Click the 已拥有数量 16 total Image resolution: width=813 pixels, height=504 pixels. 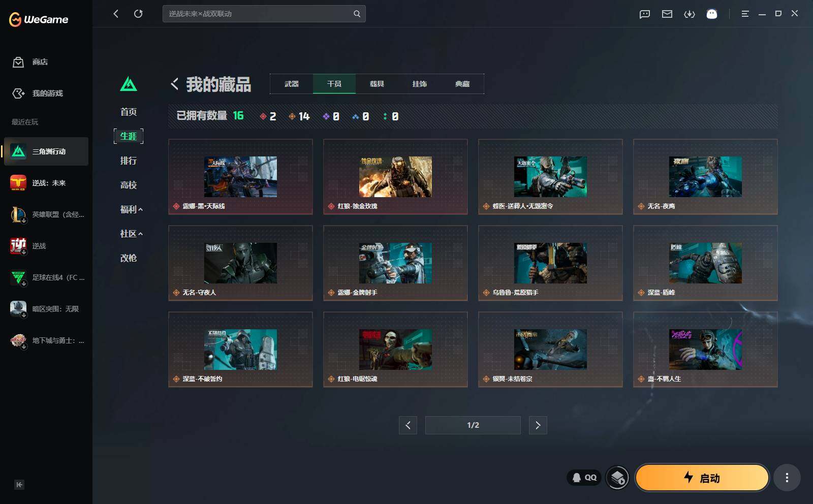(x=210, y=116)
